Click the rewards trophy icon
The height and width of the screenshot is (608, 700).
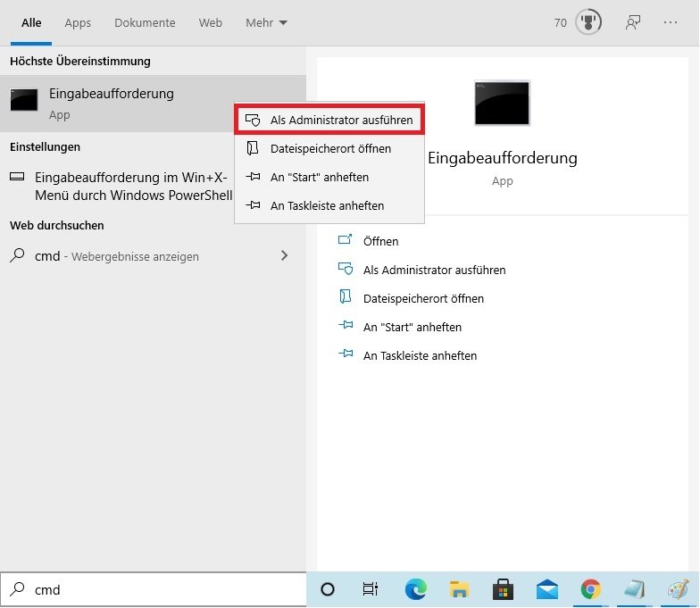(588, 23)
